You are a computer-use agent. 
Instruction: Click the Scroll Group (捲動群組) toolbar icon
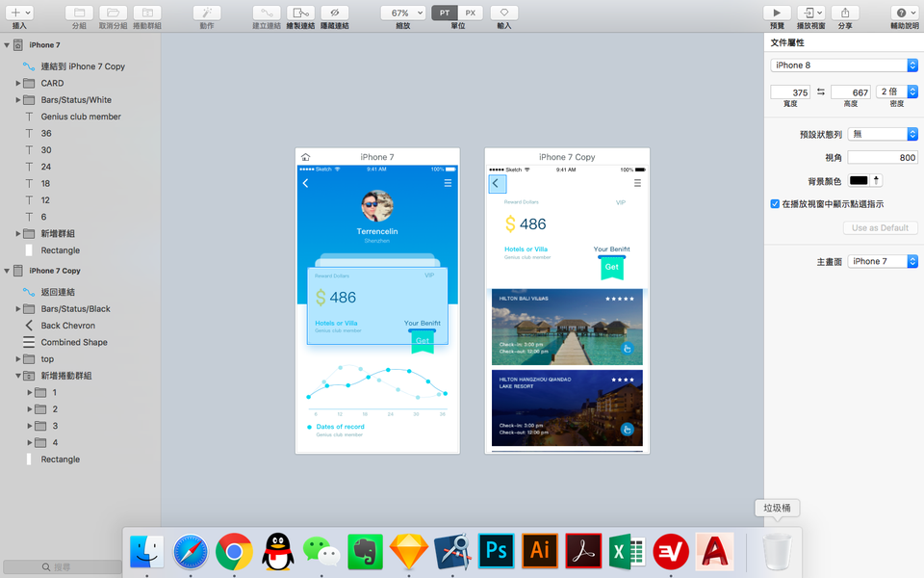click(x=147, y=13)
